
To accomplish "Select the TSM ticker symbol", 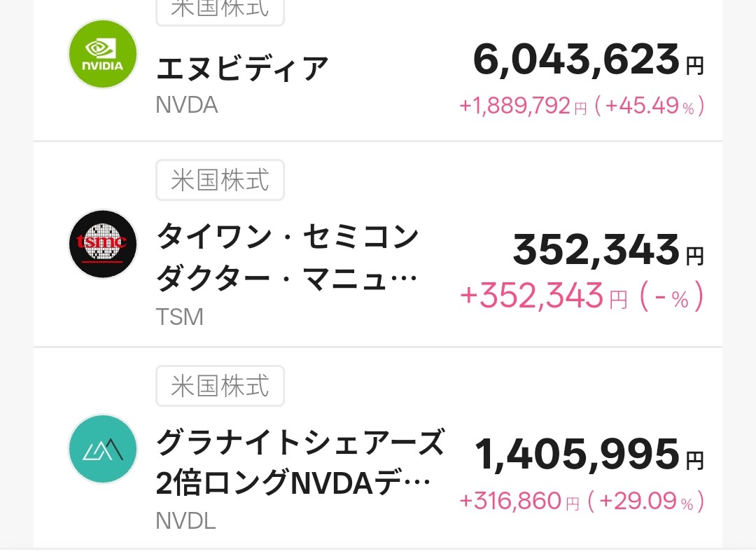I will [180, 317].
